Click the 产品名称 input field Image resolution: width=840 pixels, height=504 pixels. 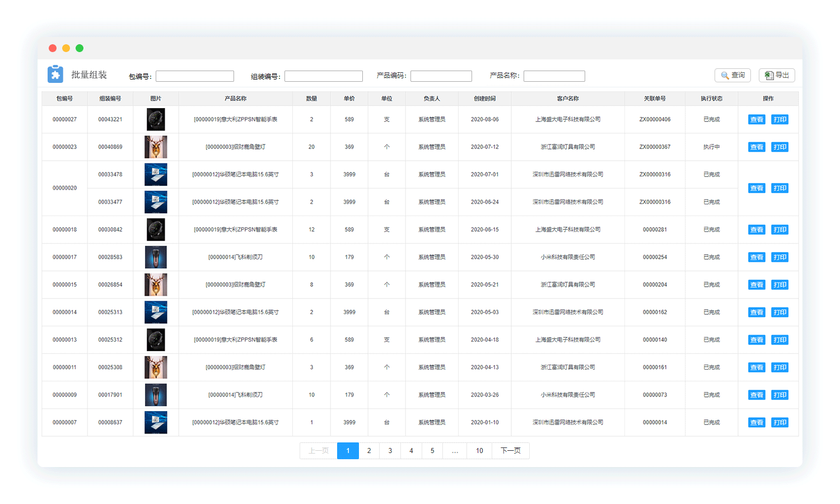[x=554, y=76]
